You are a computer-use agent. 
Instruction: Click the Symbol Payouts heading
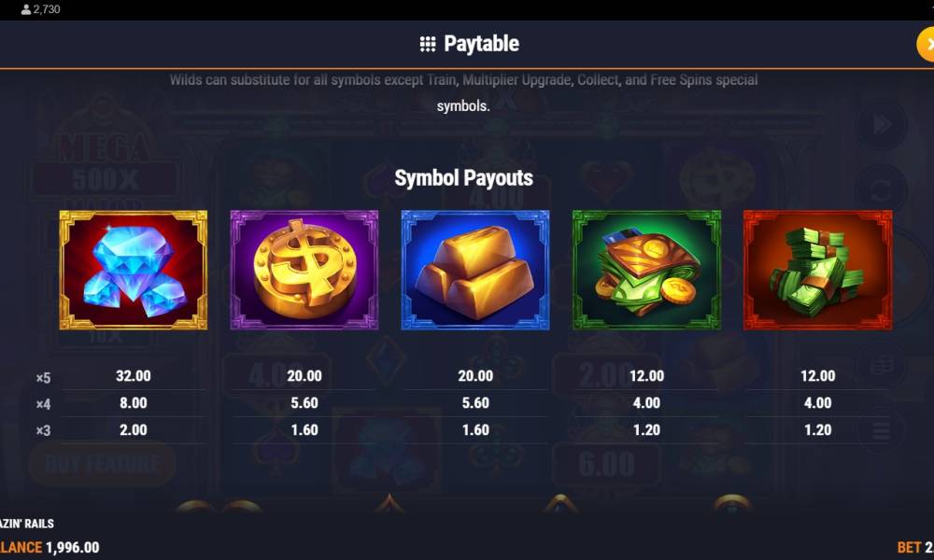coord(463,178)
